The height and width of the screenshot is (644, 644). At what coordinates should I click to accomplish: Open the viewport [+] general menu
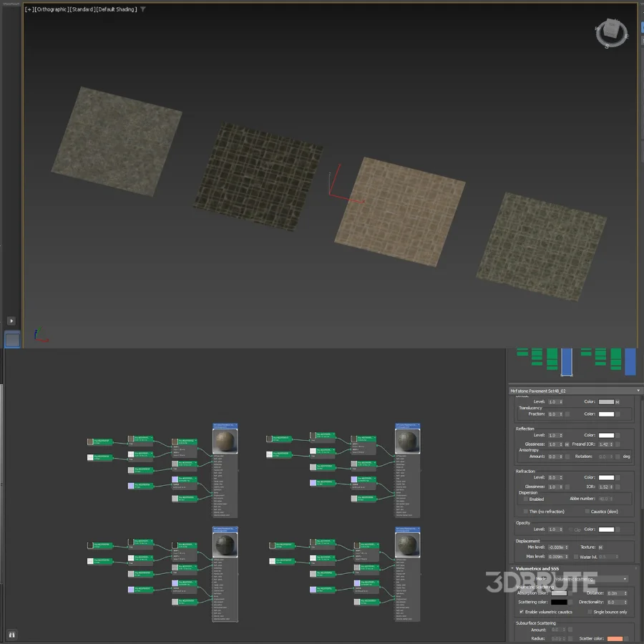pos(29,9)
